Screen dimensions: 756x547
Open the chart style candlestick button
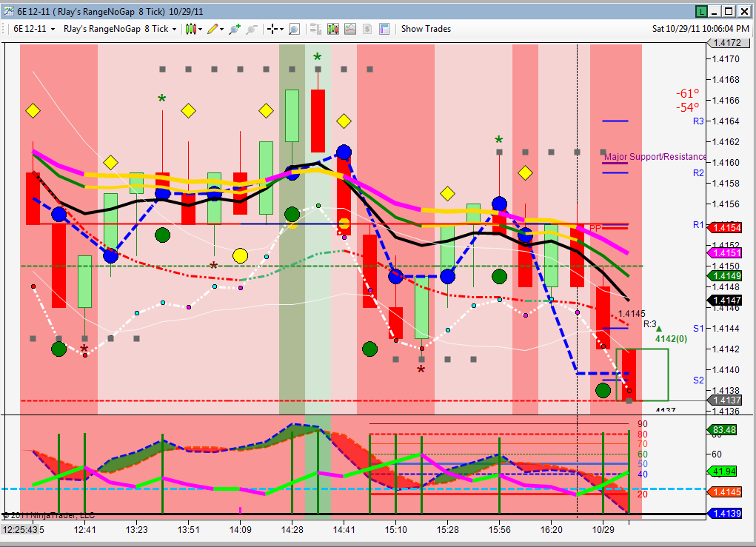coord(191,29)
